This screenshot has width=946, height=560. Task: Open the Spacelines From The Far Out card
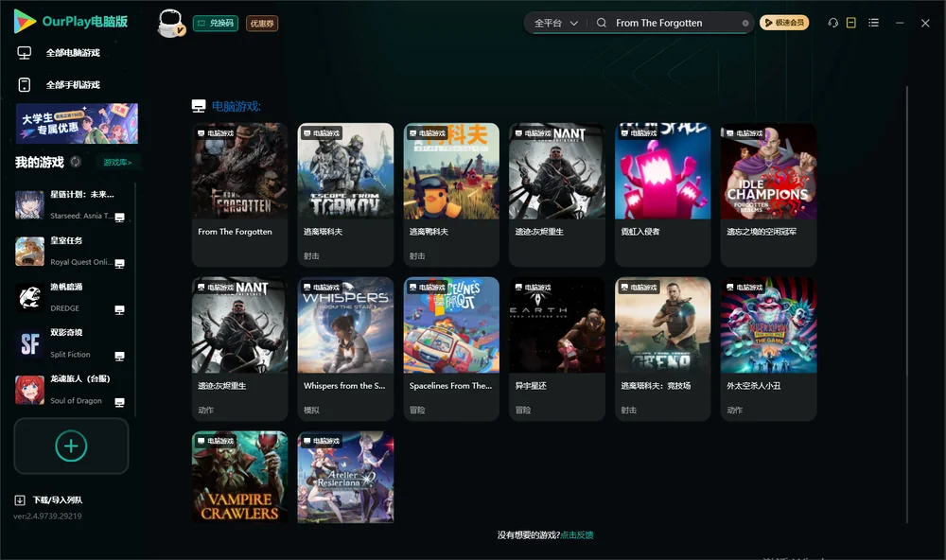point(451,348)
